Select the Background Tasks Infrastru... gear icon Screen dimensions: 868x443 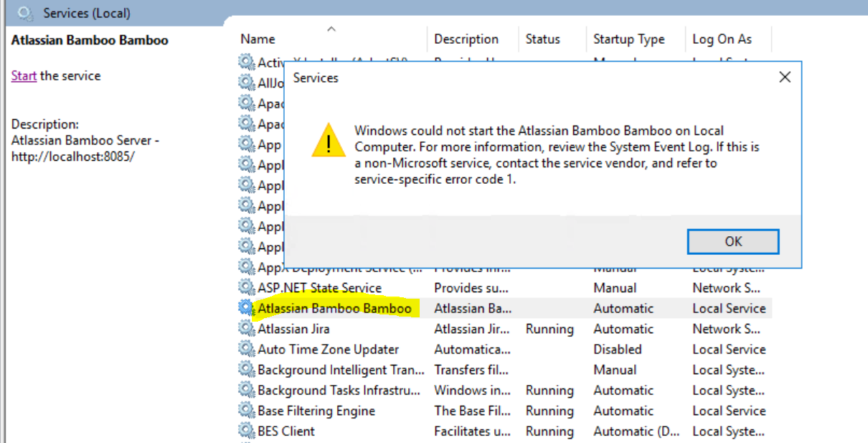coord(247,390)
